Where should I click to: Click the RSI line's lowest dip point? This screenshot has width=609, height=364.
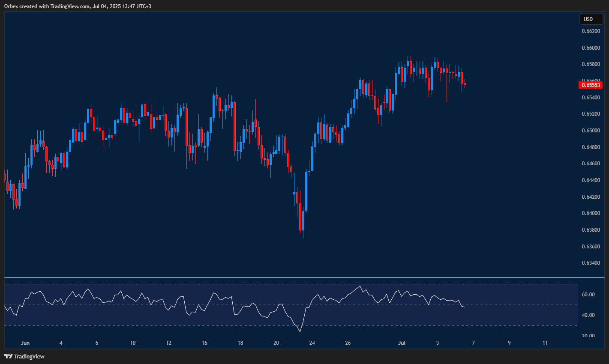300,331
